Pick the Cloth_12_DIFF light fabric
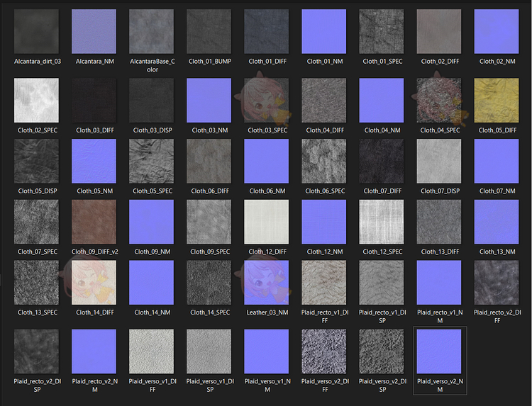Image resolution: width=532 pixels, height=406 pixels. (267, 222)
